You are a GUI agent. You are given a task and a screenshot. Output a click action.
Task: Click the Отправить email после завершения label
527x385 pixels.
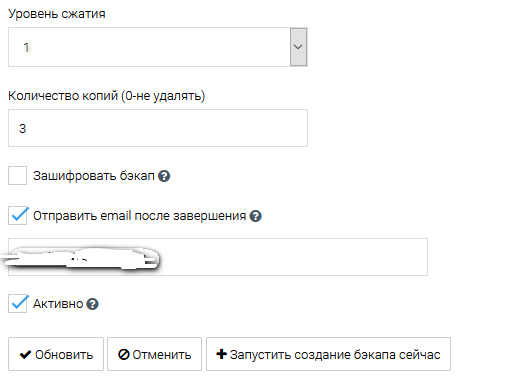click(x=139, y=216)
